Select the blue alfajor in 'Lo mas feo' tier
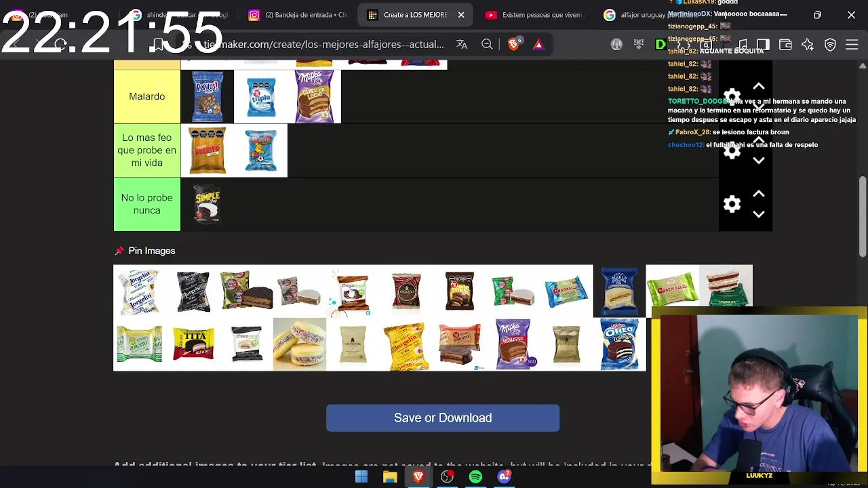 [x=261, y=150]
